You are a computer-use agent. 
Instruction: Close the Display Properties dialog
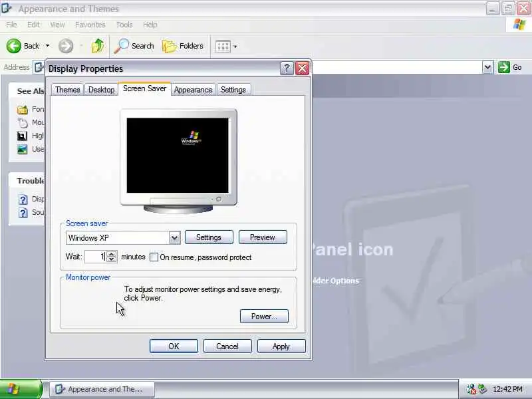[302, 68]
